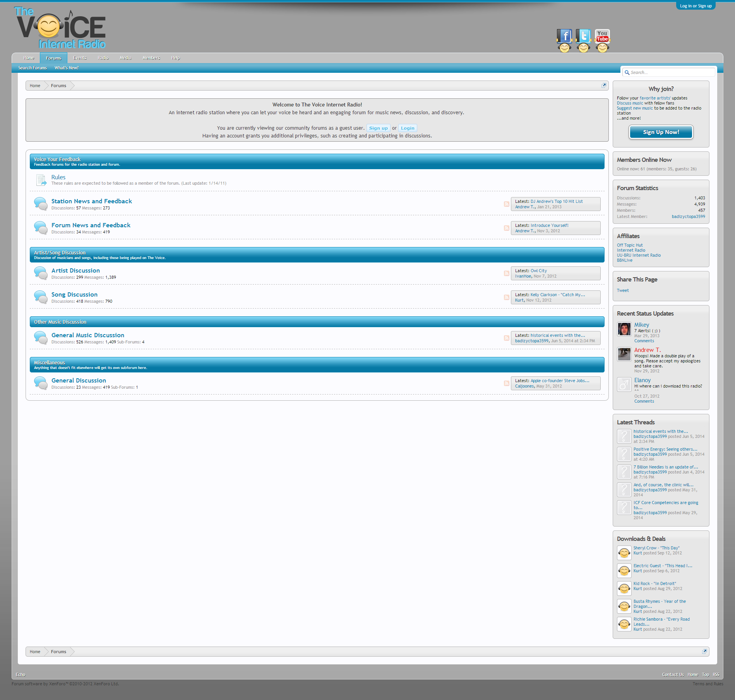
Task: Click the Rules page document icon
Action: (41, 180)
